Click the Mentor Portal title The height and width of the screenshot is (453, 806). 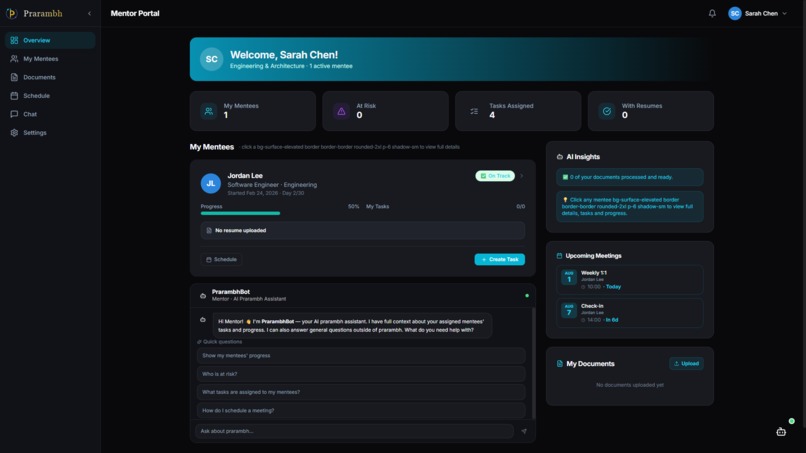click(135, 13)
